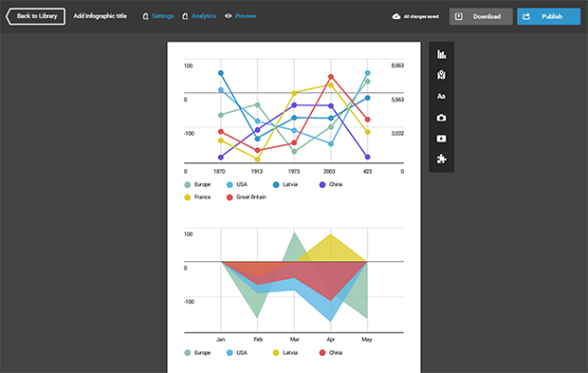This screenshot has width=588, height=373.
Task: Toggle Latvia legend in area chart
Action: point(285,353)
